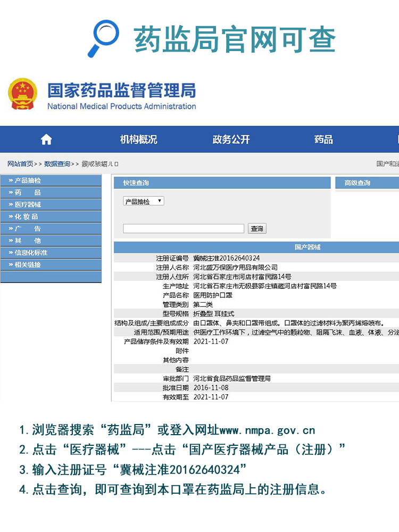The width and height of the screenshot is (399, 532).
Task: Click the magnifying glass search icon
Action: [x=103, y=38]
